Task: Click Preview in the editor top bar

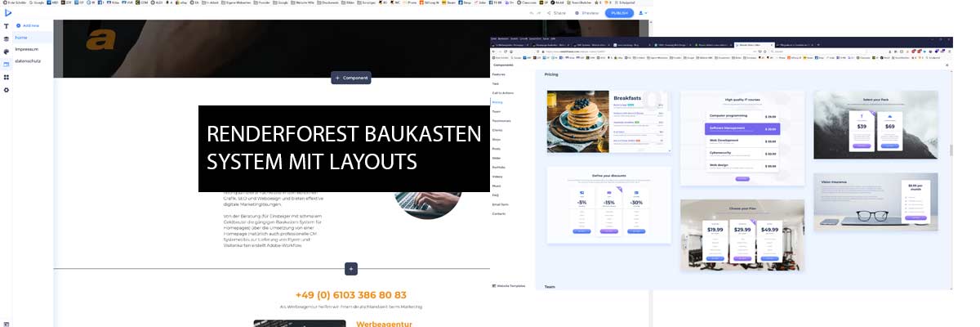Action: click(587, 13)
